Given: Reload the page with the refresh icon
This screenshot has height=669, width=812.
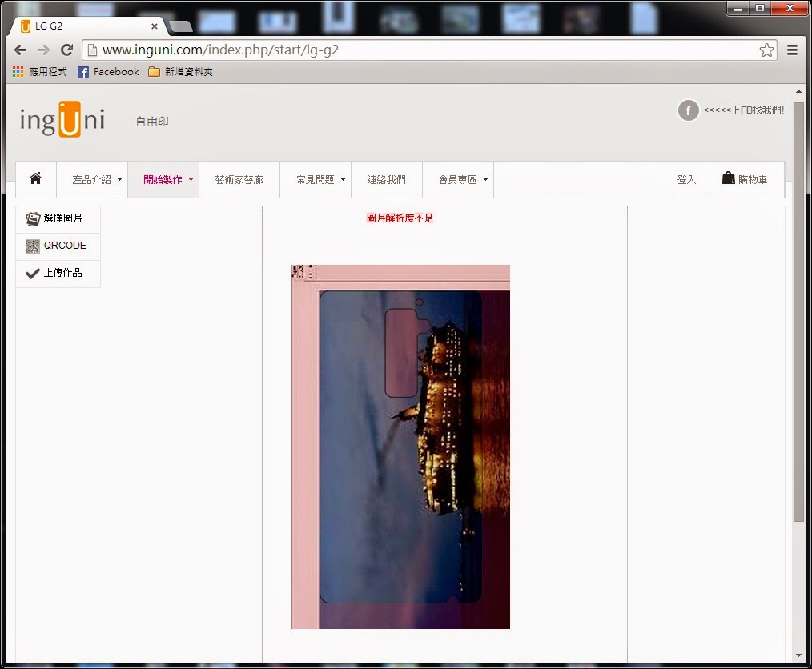Looking at the screenshot, I should point(66,50).
